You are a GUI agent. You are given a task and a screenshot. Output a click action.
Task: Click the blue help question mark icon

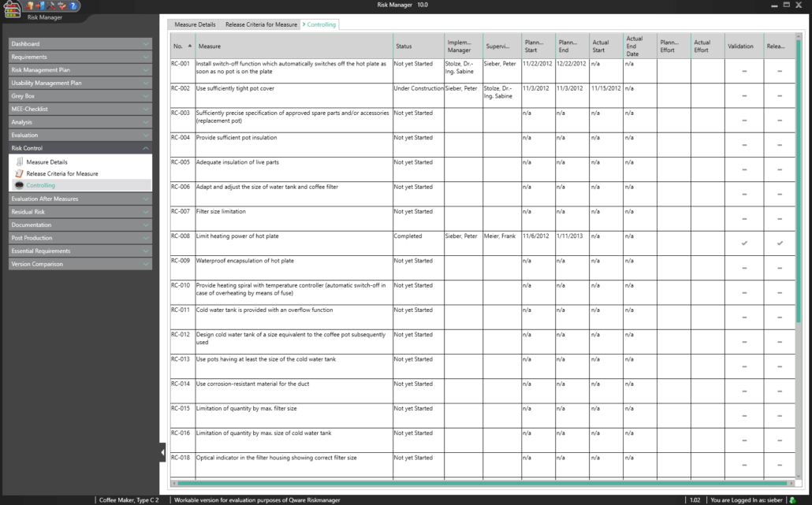click(x=73, y=6)
